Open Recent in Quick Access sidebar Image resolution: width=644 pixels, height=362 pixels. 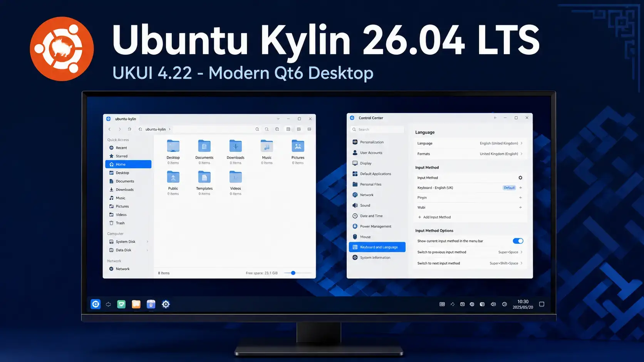[128, 148]
